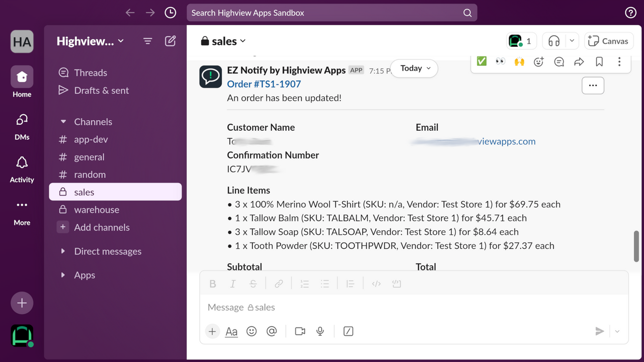644x362 pixels.
Task: Switch to the random channel
Action: pyautogui.click(x=115, y=174)
